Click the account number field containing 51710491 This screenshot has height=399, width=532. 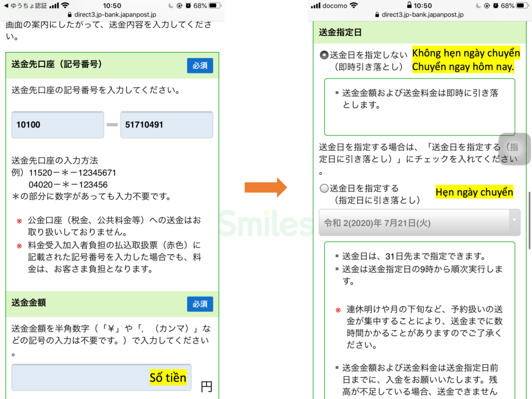166,125
